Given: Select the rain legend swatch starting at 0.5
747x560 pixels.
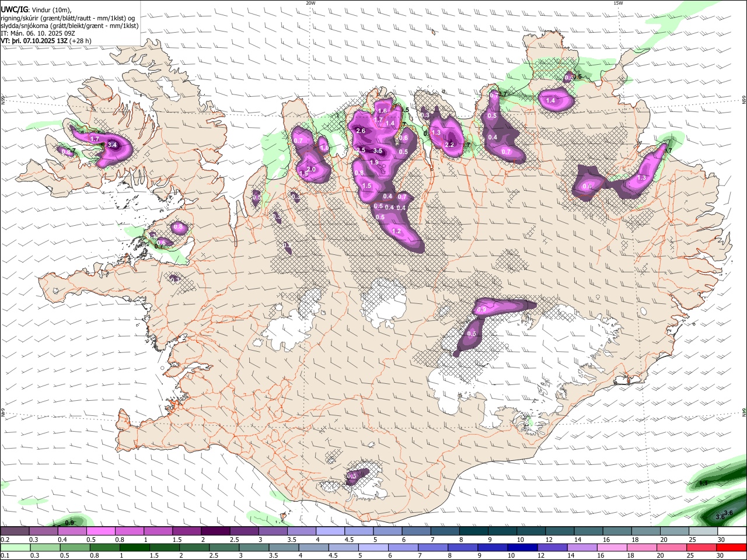Looking at the screenshot, I should (75, 547).
